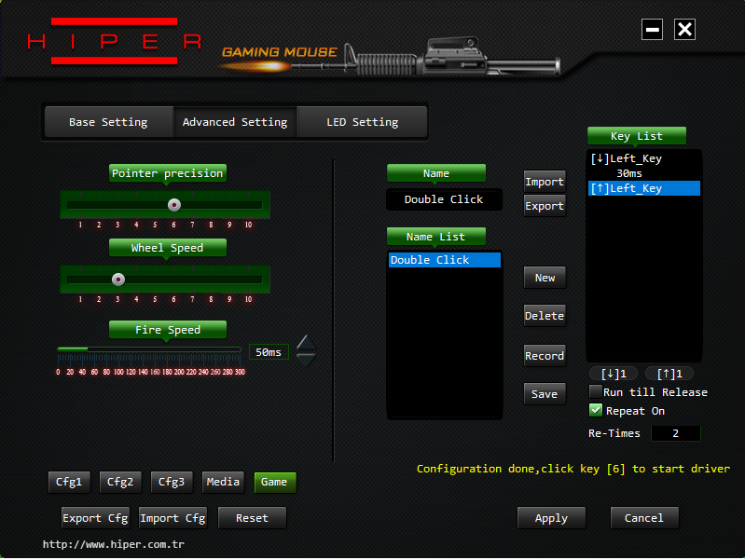Click the Key List header
This screenshot has height=560, width=745.
coord(637,136)
